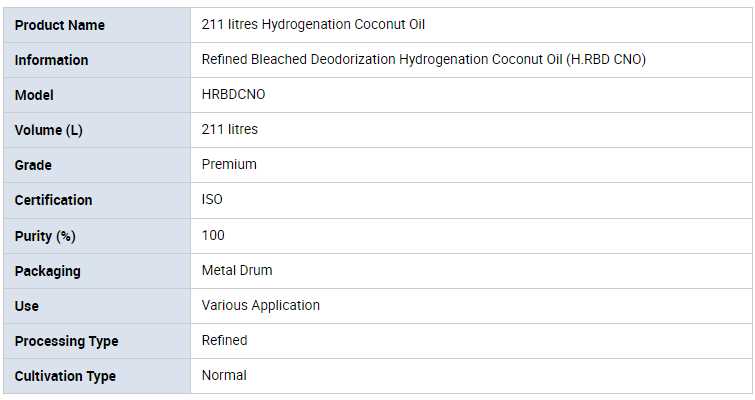This screenshot has width=755, height=400.
Task: Select the HRBDCNO model value
Action: pyautogui.click(x=233, y=94)
